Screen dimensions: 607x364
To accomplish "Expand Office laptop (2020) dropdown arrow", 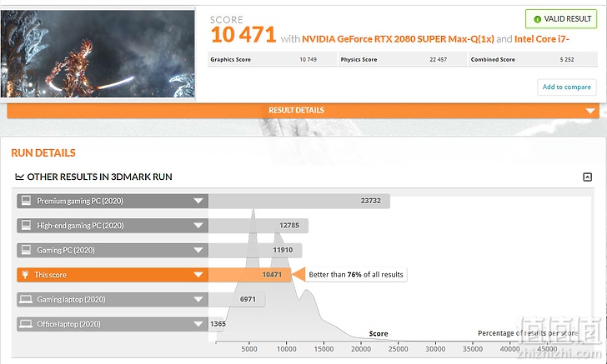I will (x=198, y=324).
